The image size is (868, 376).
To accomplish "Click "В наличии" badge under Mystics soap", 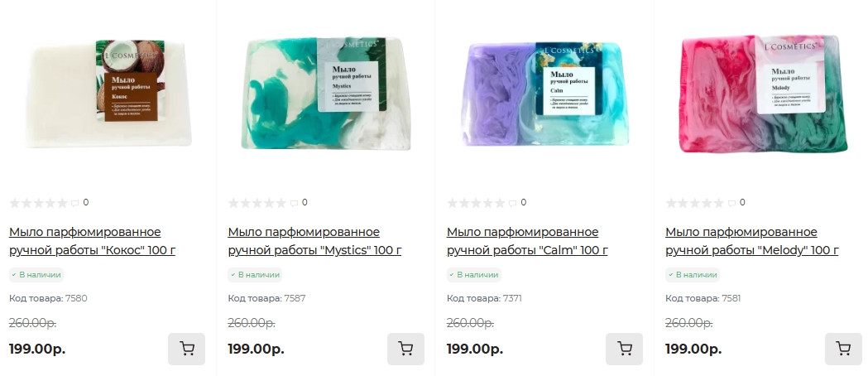I will (255, 275).
